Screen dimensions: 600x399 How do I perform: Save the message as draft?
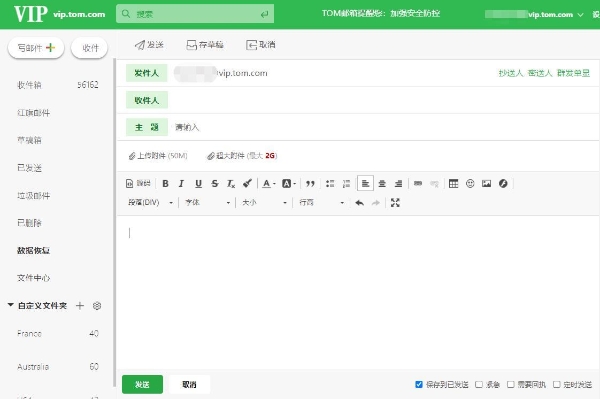coord(205,45)
